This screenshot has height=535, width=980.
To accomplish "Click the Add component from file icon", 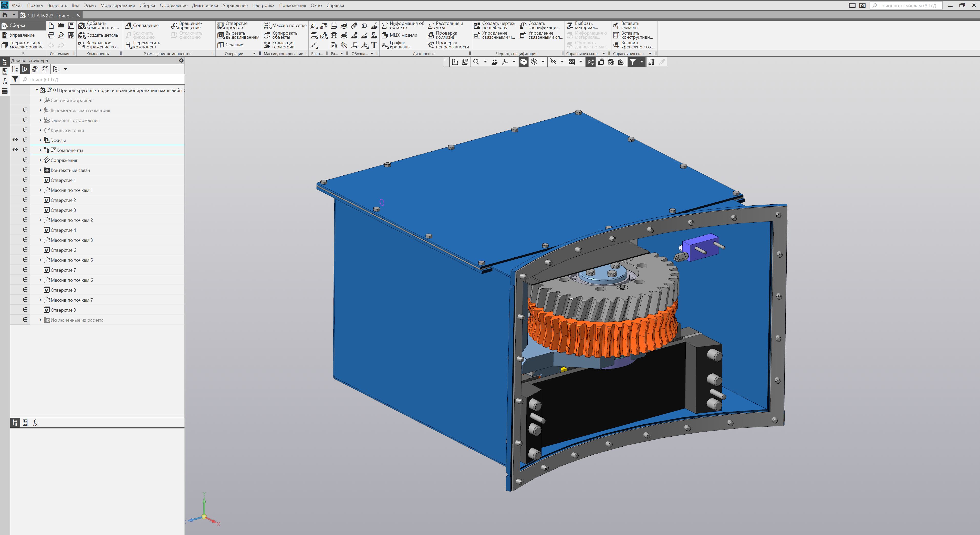I will (x=82, y=26).
